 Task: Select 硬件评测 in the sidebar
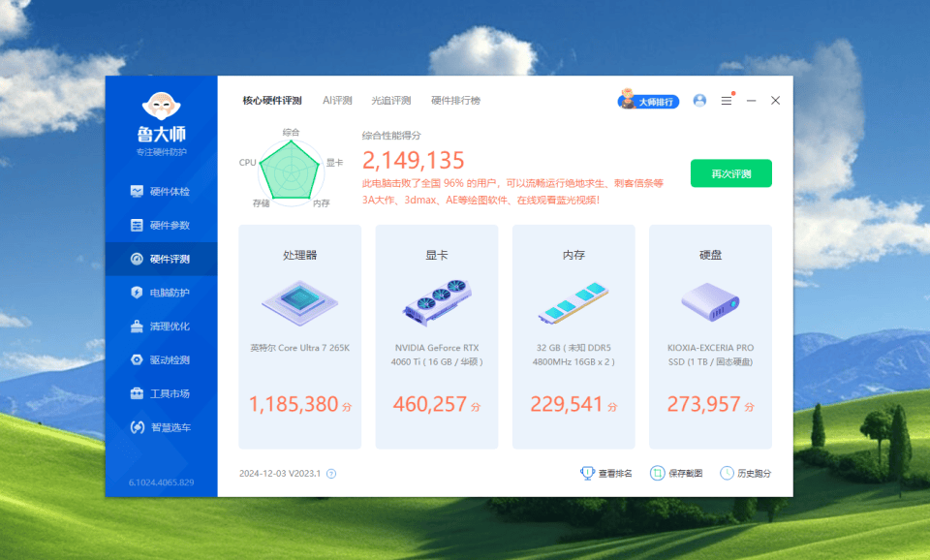161,259
